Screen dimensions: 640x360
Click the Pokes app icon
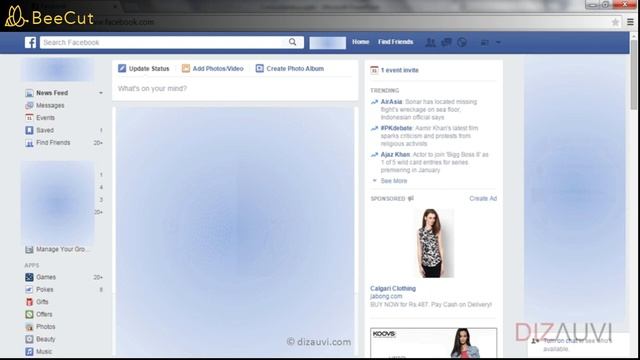(29, 289)
